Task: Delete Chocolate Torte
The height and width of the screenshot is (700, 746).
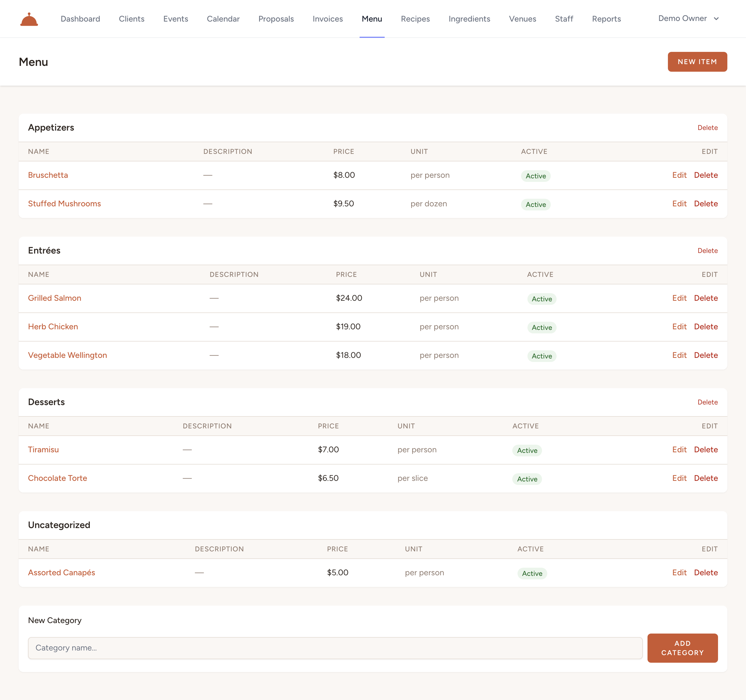Action: (706, 478)
